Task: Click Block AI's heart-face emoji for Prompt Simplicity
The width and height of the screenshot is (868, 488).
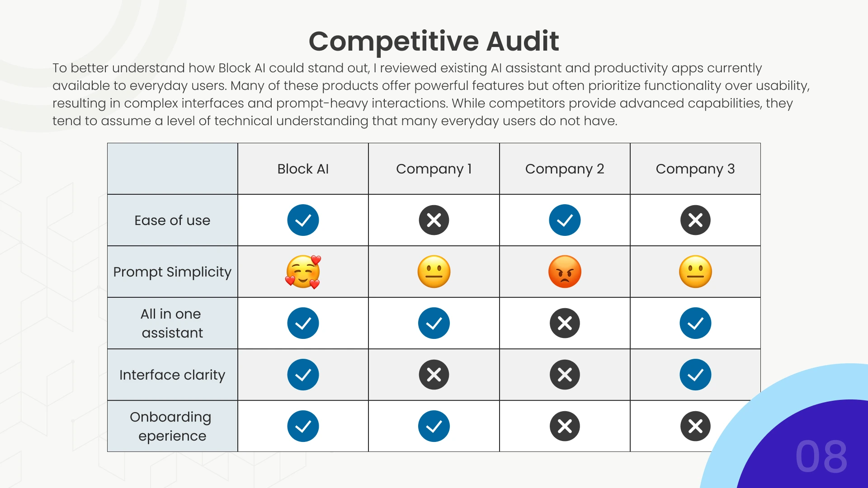Action: click(x=303, y=272)
